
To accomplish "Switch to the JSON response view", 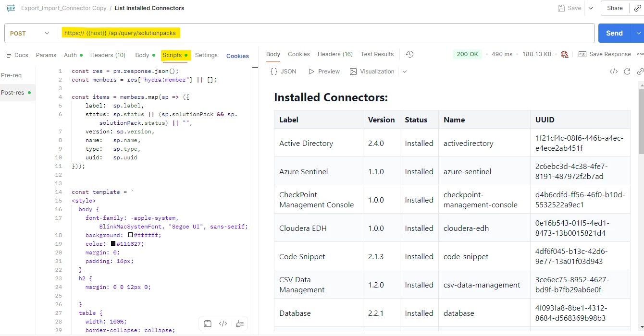I will click(283, 72).
